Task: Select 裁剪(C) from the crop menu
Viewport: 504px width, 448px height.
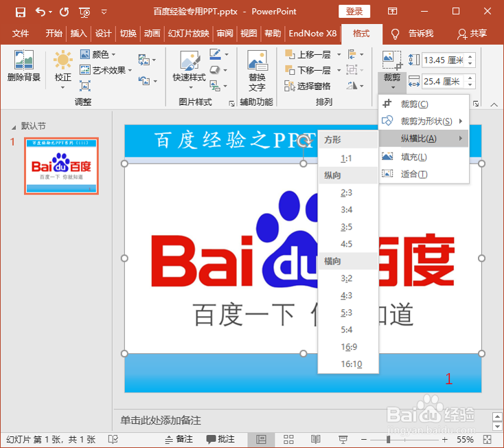Action: (x=424, y=104)
